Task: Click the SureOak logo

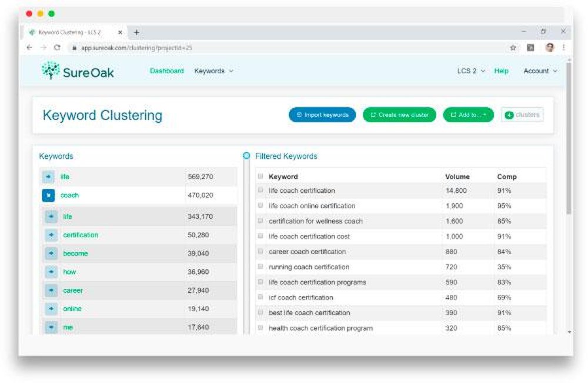Action: click(78, 71)
